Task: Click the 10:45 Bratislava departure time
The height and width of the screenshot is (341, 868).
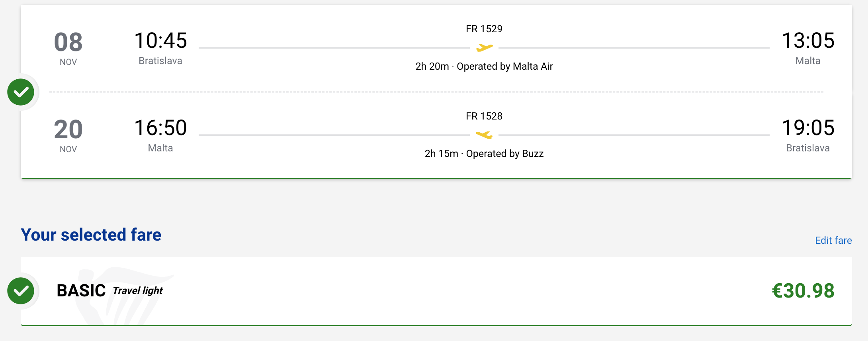Action: tap(160, 48)
